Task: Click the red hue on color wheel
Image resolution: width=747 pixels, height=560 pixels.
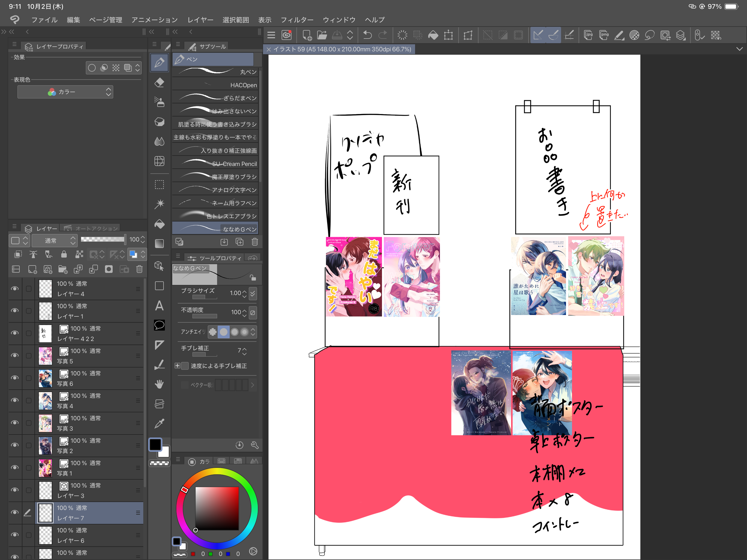Action: (184, 489)
